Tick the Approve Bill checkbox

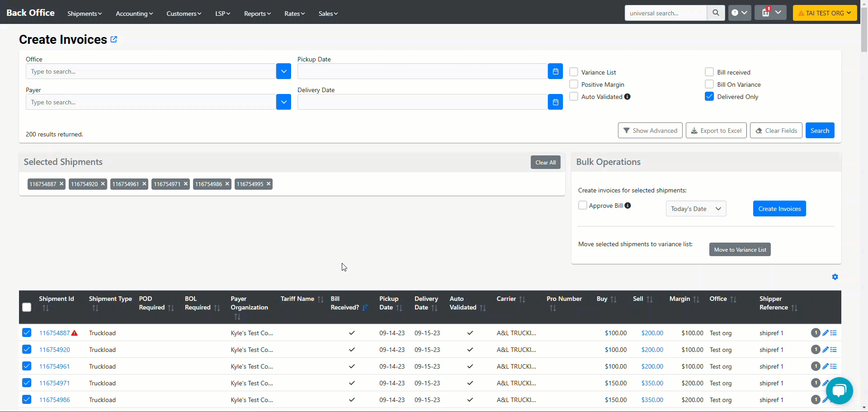point(583,206)
